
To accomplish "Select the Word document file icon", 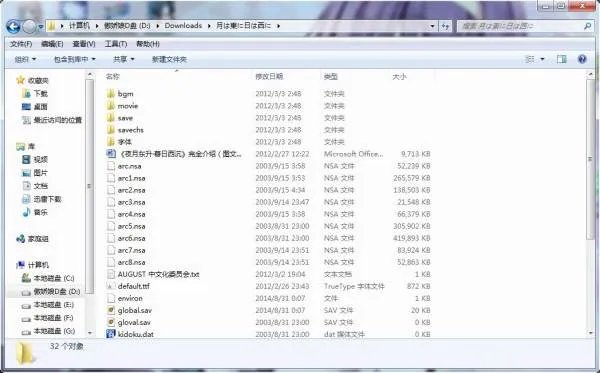I will tap(111, 154).
